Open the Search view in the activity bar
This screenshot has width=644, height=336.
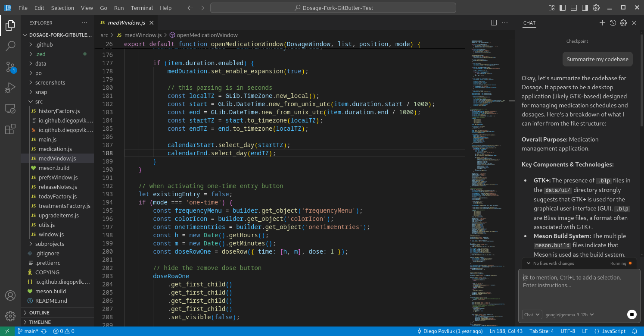coord(10,46)
